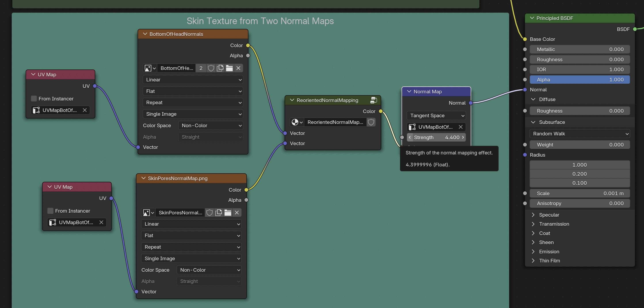Clear UV map in Normal Map node

461,127
